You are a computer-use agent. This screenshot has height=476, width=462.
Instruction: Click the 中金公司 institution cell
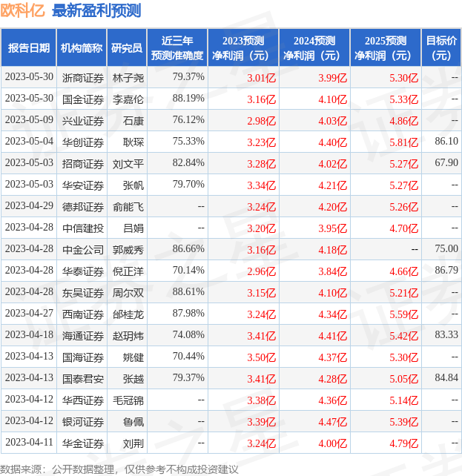point(83,250)
